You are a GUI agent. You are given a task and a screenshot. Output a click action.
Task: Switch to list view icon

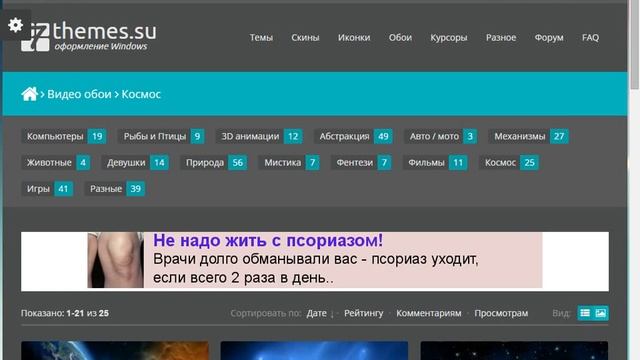(x=585, y=313)
